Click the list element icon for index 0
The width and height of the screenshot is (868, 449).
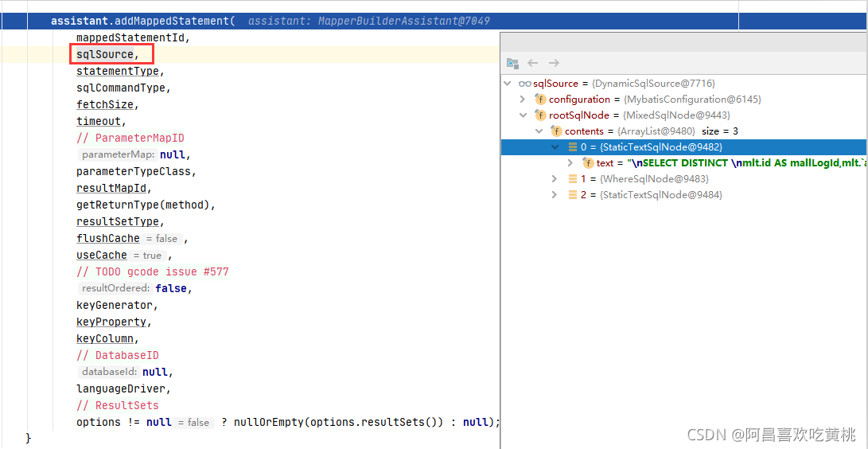(x=572, y=147)
